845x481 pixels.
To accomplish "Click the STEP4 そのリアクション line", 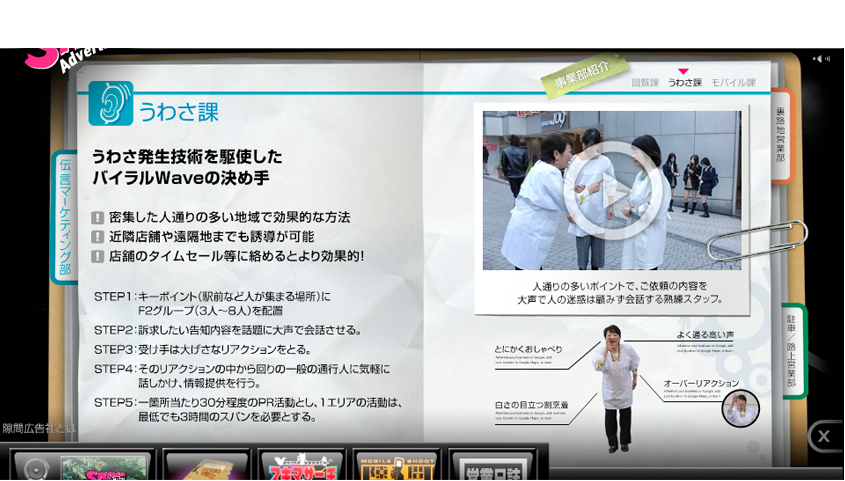I will 242,376.
